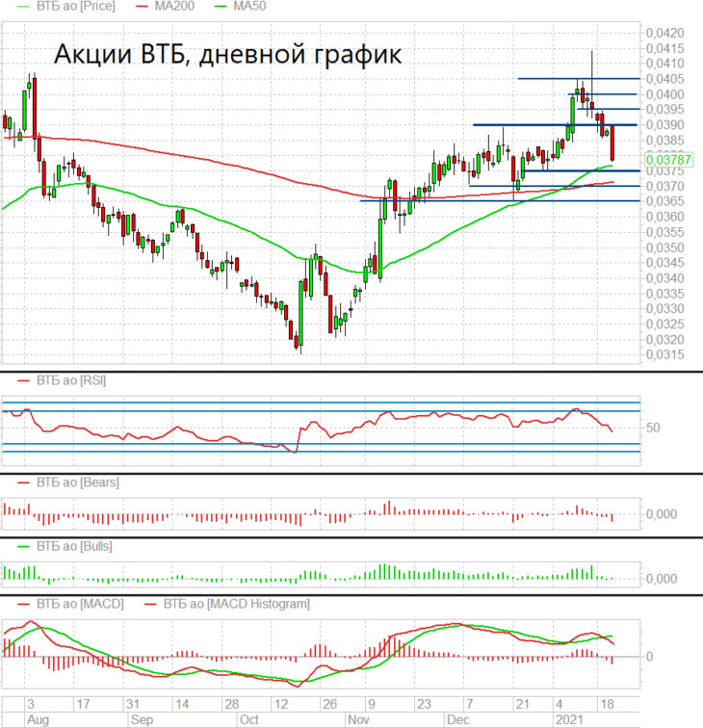Viewport: 703px width, 728px height.
Task: Click the current price tag 0,03787
Action: point(668,160)
